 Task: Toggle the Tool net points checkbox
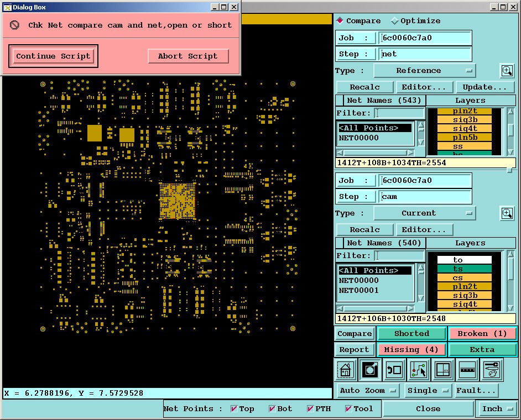(348, 409)
